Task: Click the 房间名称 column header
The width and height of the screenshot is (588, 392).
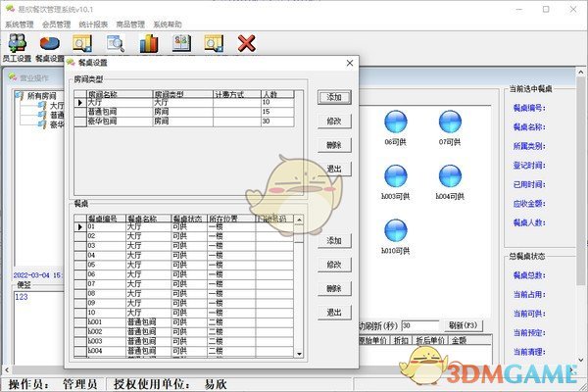Action: click(120, 94)
